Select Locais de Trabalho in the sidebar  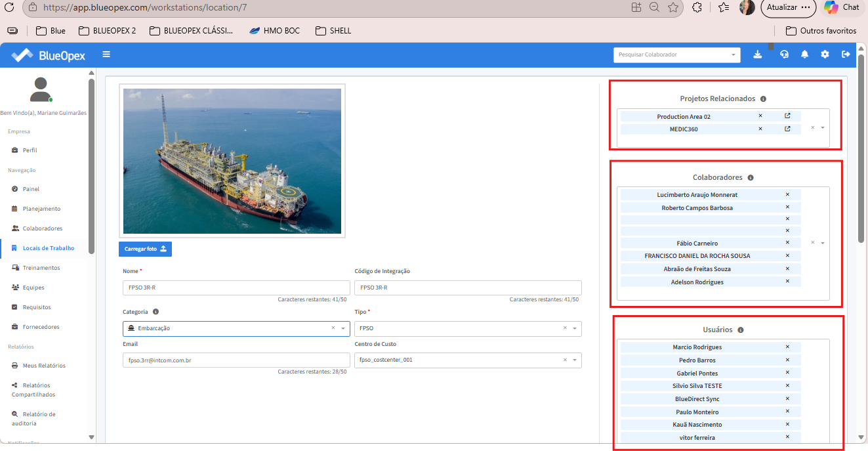tap(49, 248)
